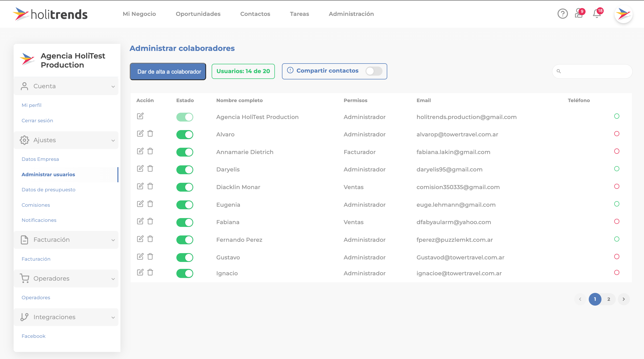
Task: Delete the Fabiana collaborator
Action: [150, 221]
